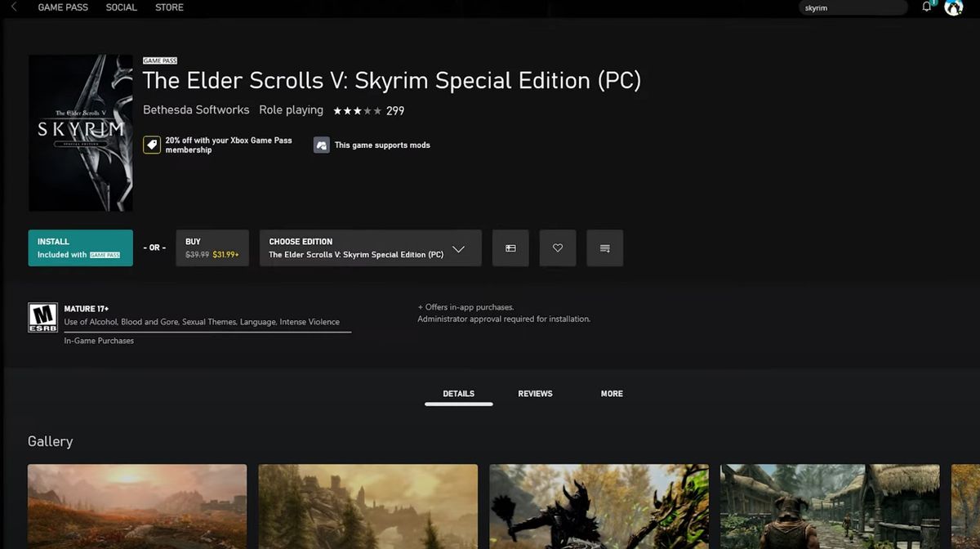Image resolution: width=980 pixels, height=549 pixels.
Task: Open the first gallery screenshot
Action: (136, 507)
